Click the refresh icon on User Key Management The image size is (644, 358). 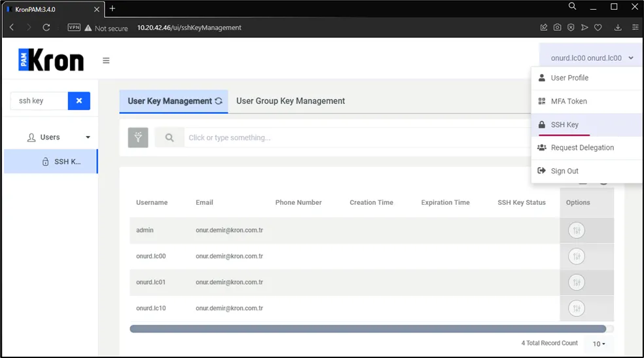tap(219, 101)
